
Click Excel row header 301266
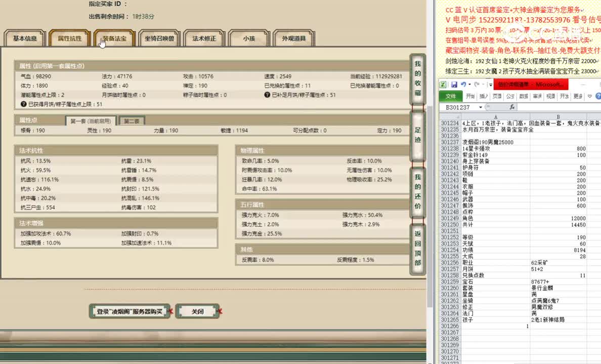tap(450, 326)
